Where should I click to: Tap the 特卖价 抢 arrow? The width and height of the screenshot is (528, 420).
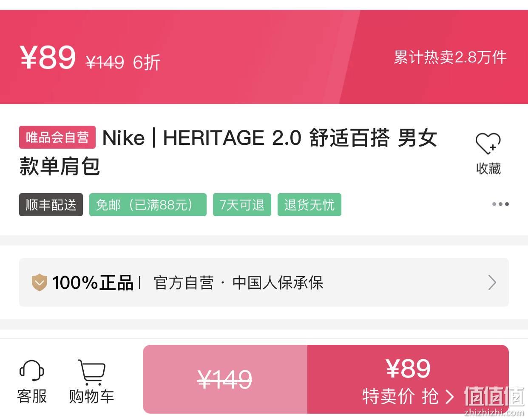(x=450, y=397)
